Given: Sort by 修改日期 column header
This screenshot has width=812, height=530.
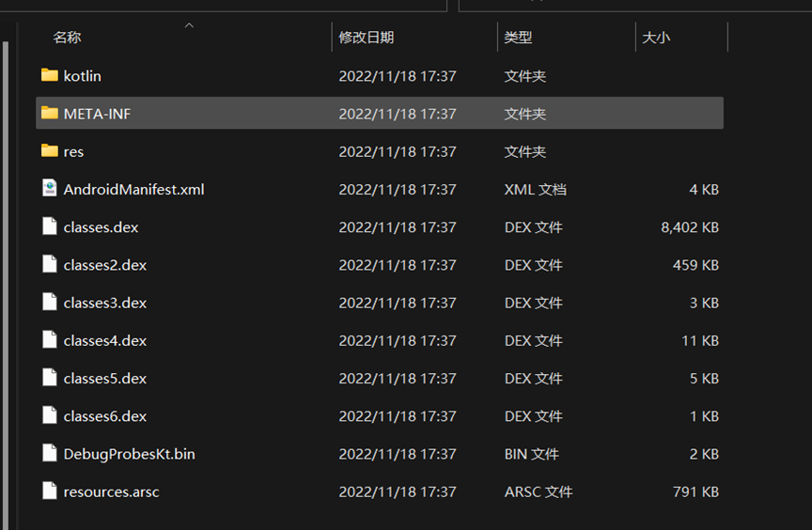Looking at the screenshot, I should (367, 38).
